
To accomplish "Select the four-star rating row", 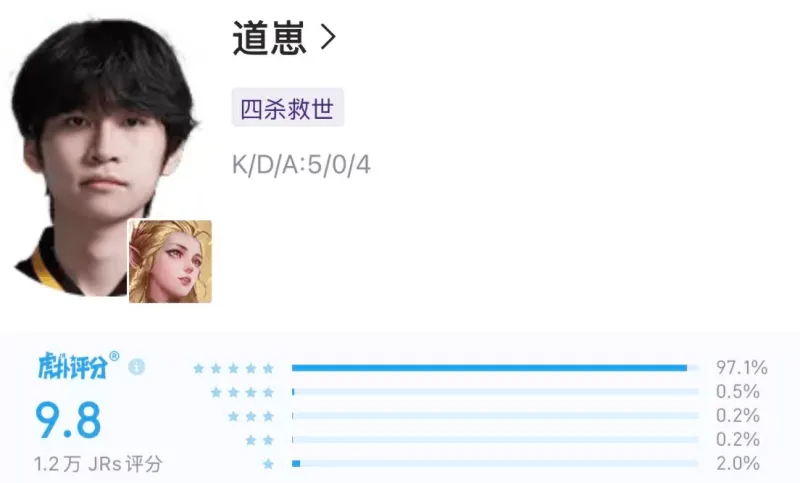I will click(x=485, y=392).
